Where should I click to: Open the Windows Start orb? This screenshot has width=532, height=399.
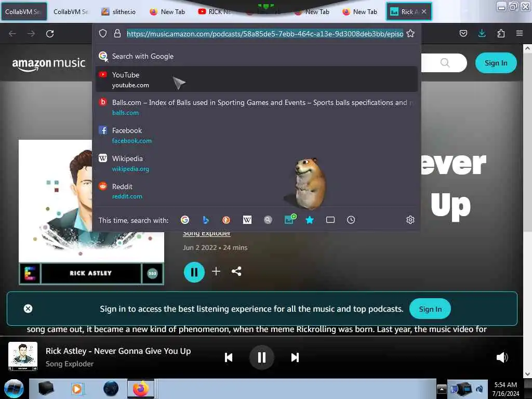14,389
